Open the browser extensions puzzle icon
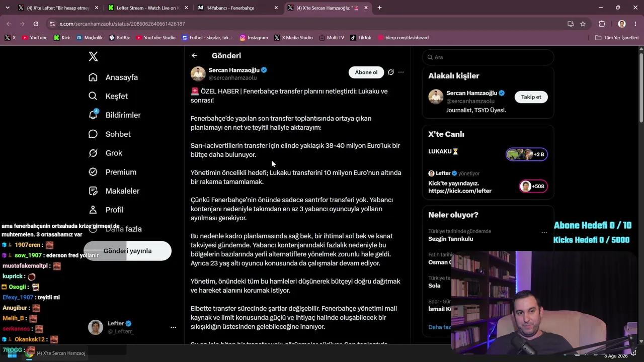Screen dimensions: 644x362 point(602,24)
